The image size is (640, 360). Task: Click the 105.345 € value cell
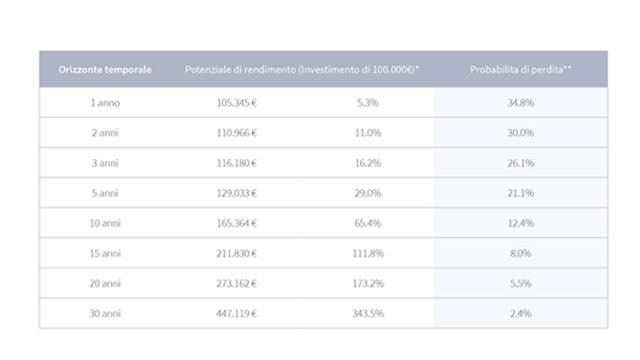pos(236,103)
